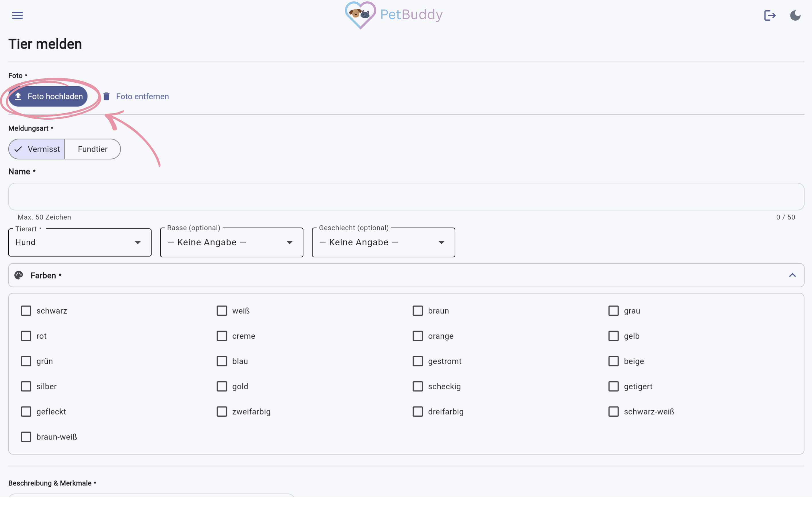
Task: Select the Fundtier report type
Action: point(92,149)
